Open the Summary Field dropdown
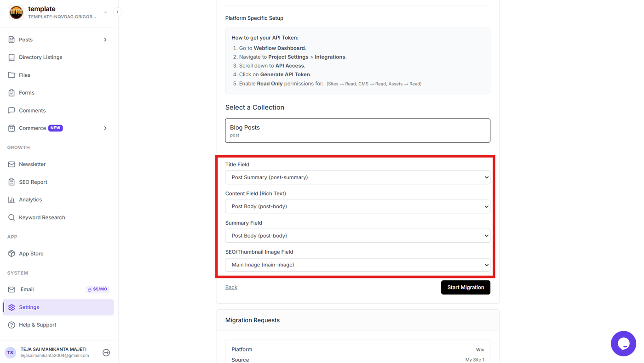644x363 pixels. point(357,236)
